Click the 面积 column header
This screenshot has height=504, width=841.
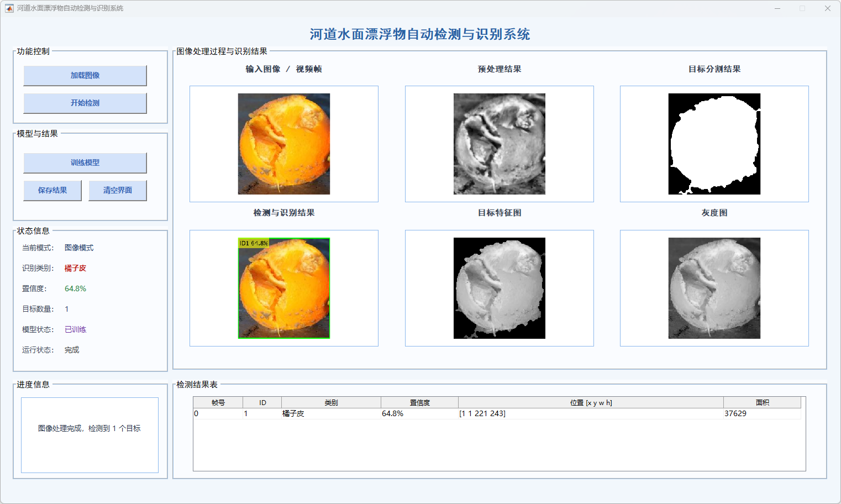[x=762, y=402]
